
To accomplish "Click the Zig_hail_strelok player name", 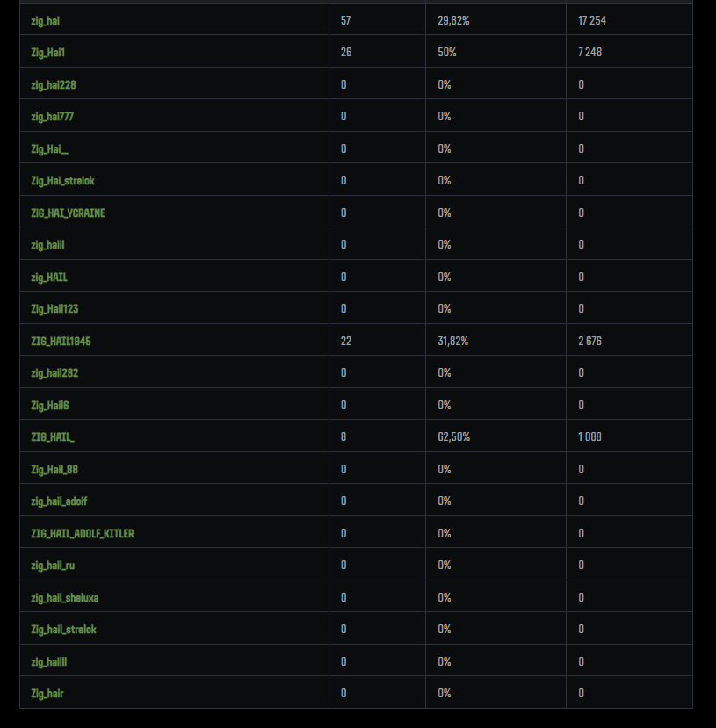I will click(63, 630).
